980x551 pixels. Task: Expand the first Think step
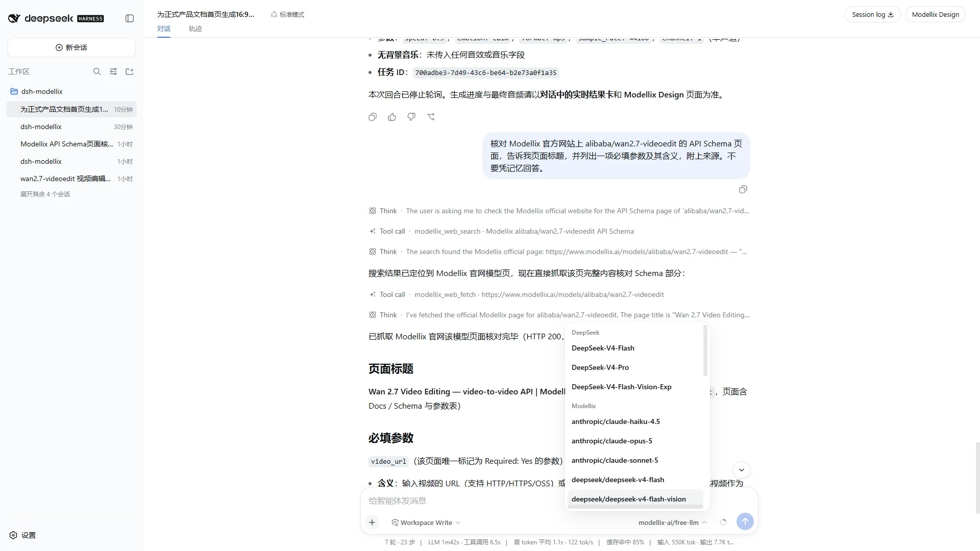[x=559, y=211]
